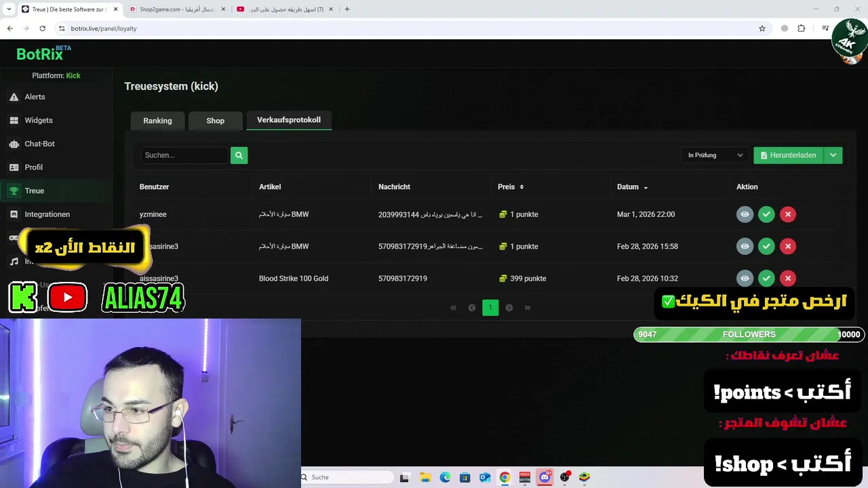This screenshot has height=488, width=868.
Task: Open OBS Studio from the taskbar
Action: [x=565, y=477]
